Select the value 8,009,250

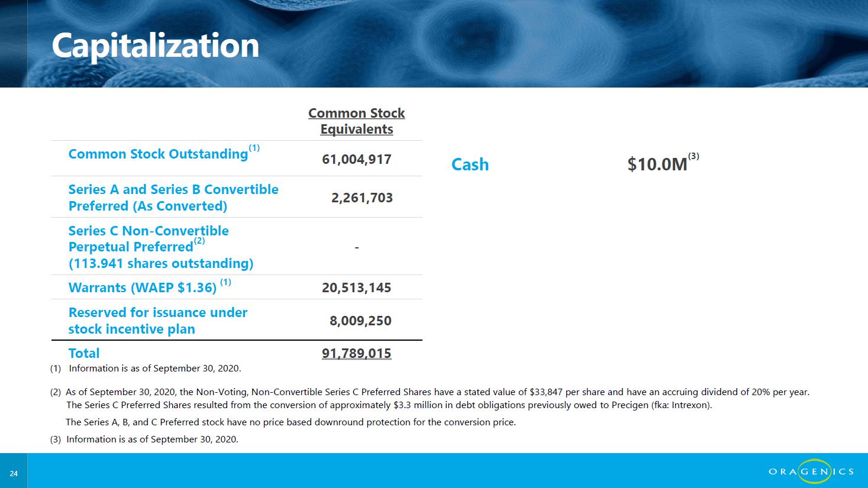point(360,321)
